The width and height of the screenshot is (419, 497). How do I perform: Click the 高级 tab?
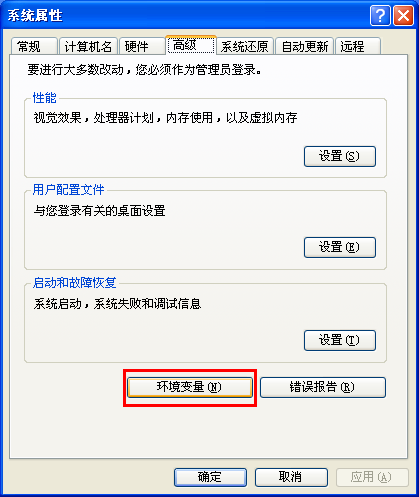(x=191, y=45)
